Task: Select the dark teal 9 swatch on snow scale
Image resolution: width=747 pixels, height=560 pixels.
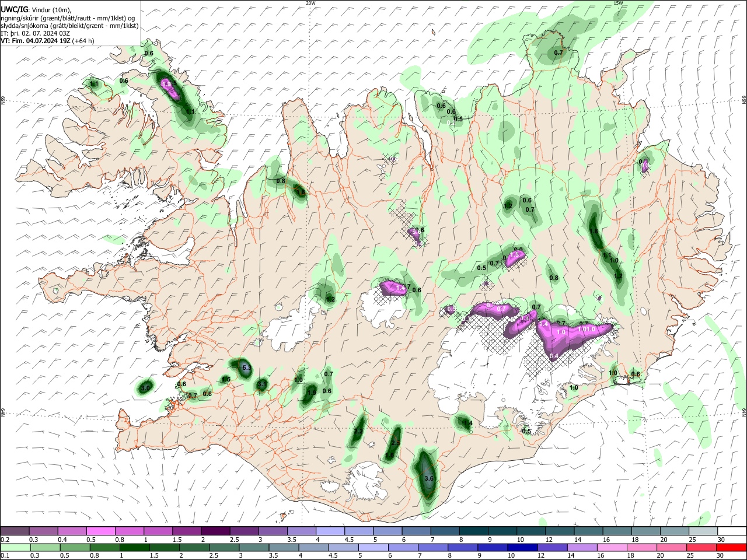Action: point(502,531)
